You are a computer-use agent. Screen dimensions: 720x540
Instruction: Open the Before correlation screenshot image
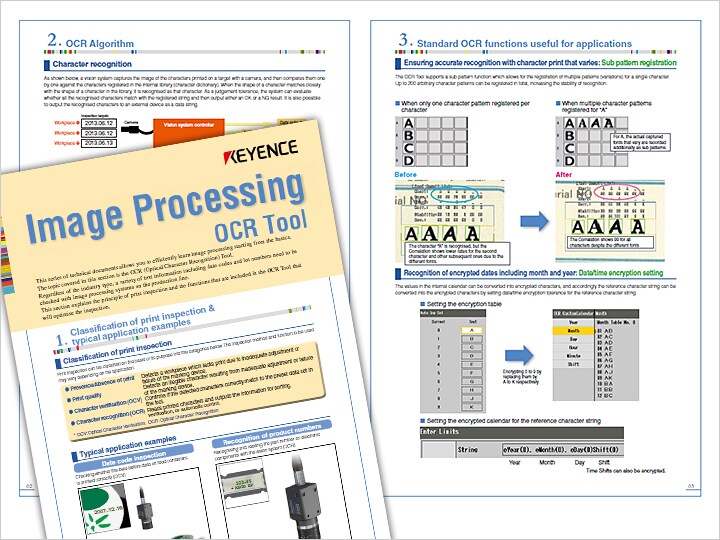pos(450,220)
